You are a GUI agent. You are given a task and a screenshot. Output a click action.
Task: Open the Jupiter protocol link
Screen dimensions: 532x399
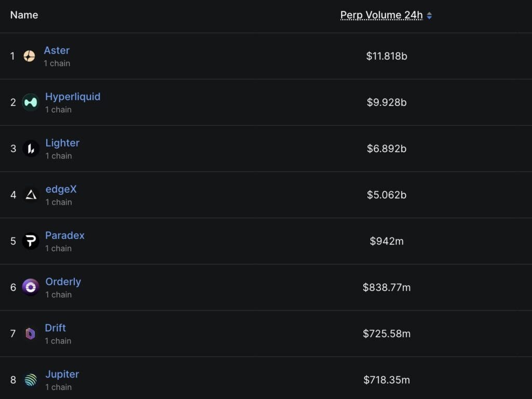tap(62, 374)
